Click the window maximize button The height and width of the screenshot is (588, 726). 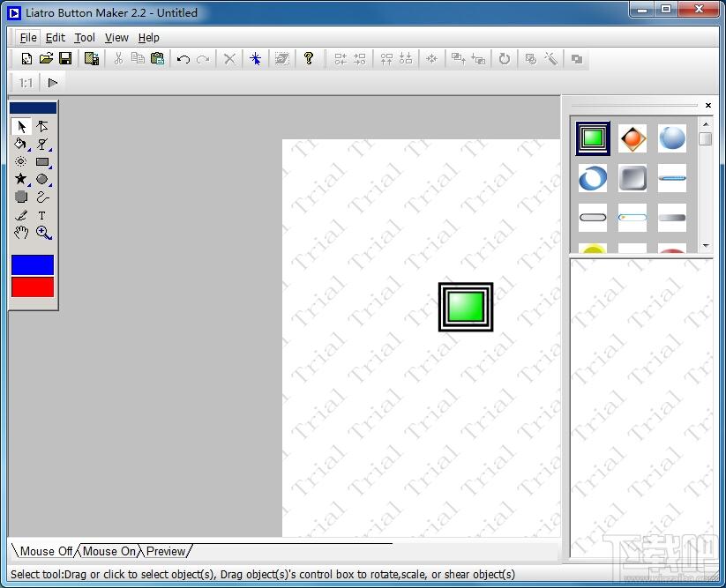(666, 8)
